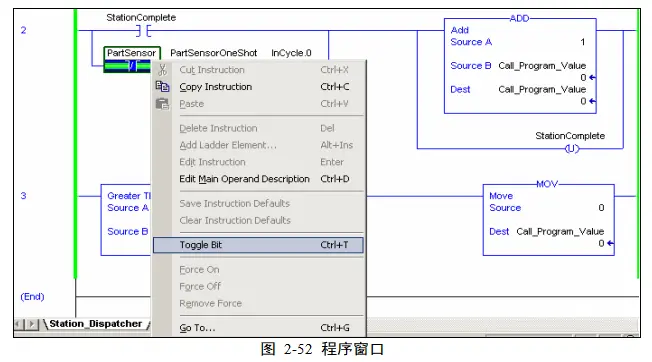Open Edit Main Operand Description
Screen dimensions: 652x362
click(x=258, y=179)
